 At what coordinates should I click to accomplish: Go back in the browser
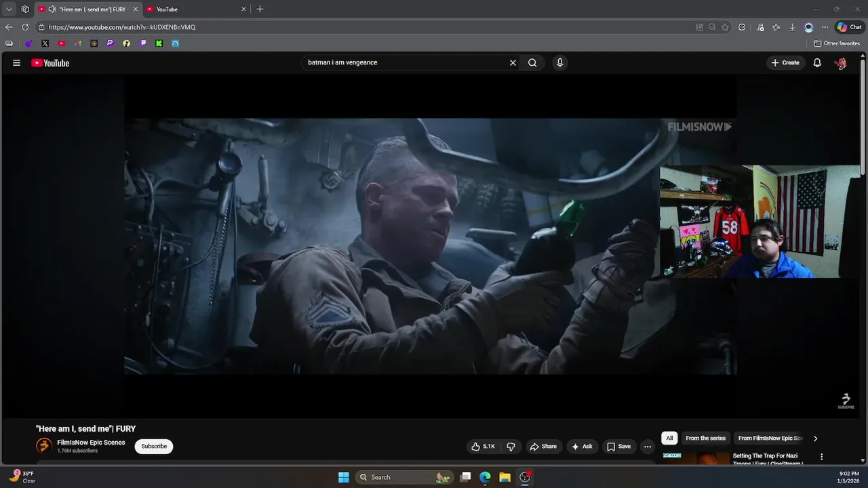tap(9, 27)
